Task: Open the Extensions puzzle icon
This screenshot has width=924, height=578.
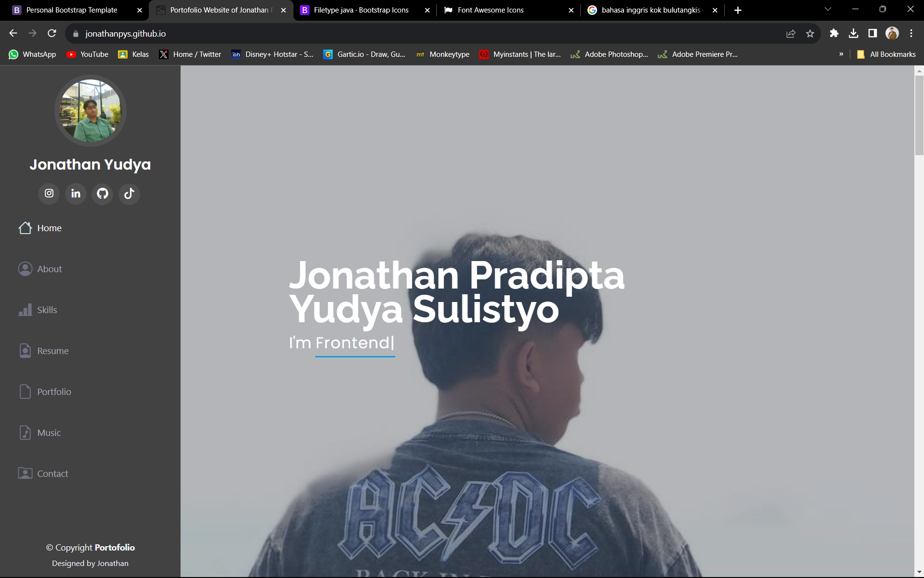Action: [x=834, y=33]
